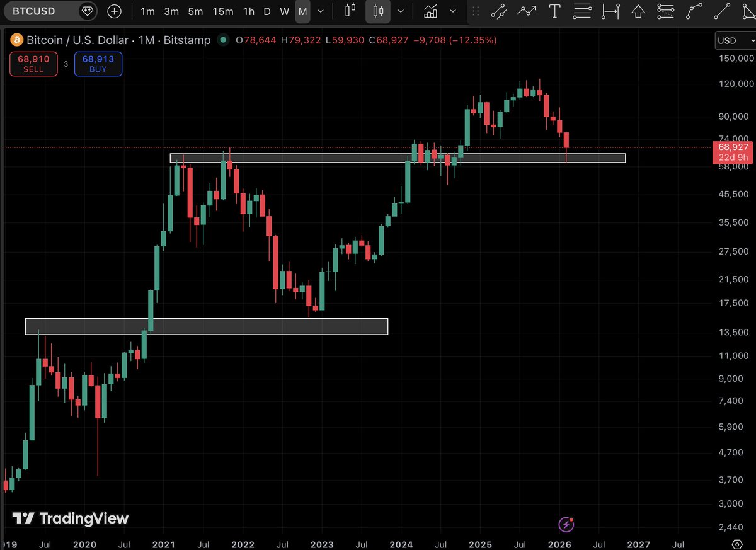Select the Text drawing tool
756x550 pixels.
554,11
